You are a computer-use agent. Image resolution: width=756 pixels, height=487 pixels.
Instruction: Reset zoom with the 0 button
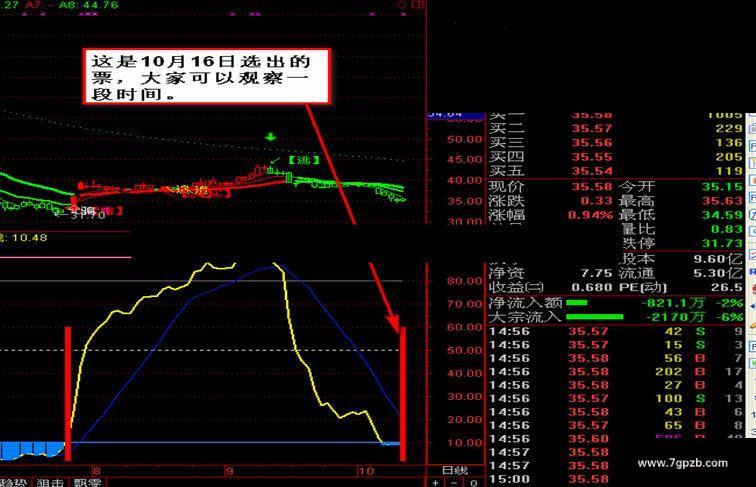click(x=473, y=483)
